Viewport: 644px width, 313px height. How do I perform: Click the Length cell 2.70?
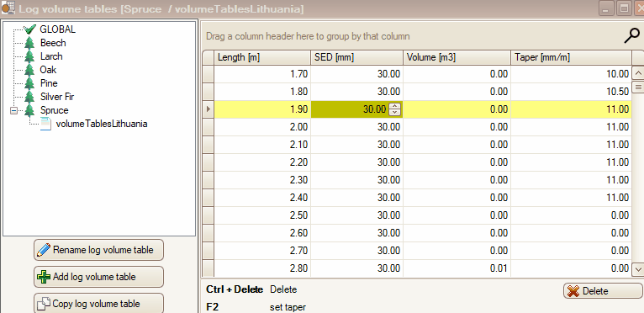click(262, 251)
